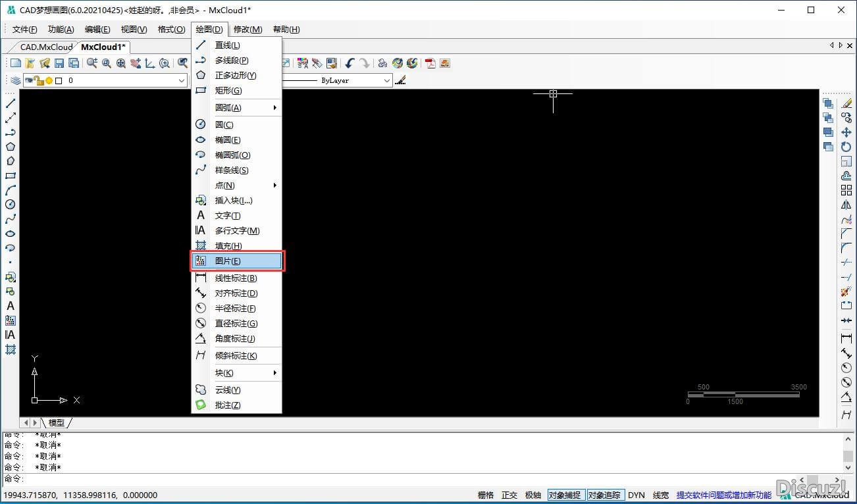Choose 线性标注(B) from the draw menu
The width and height of the screenshot is (857, 504).
pyautogui.click(x=237, y=278)
